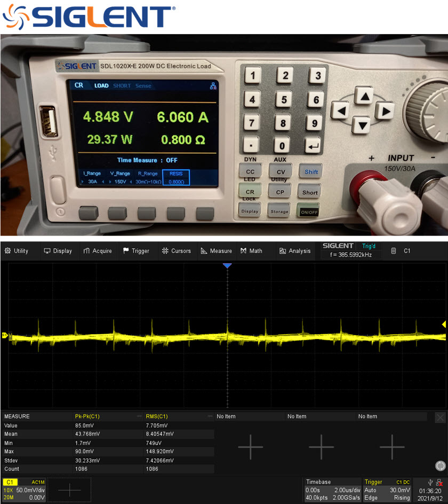Viewport: 448px width, 504px height.
Task: Open the Measure menu
Action: pyautogui.click(x=216, y=251)
